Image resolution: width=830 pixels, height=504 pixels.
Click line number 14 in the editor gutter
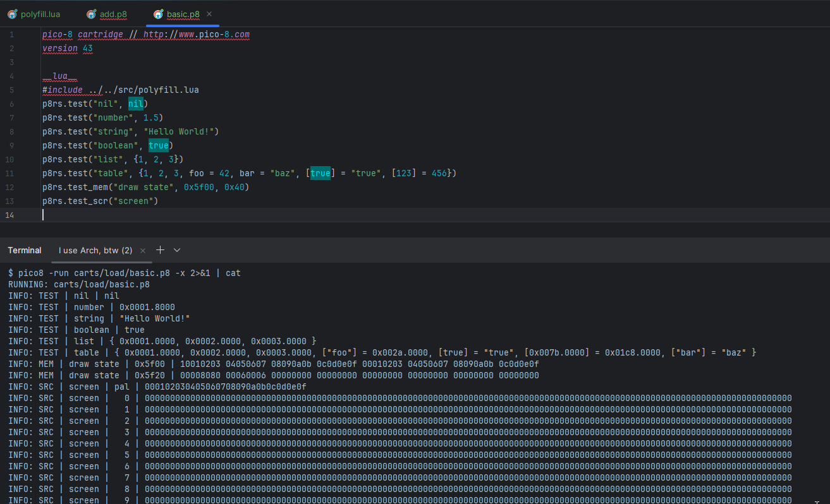point(10,215)
